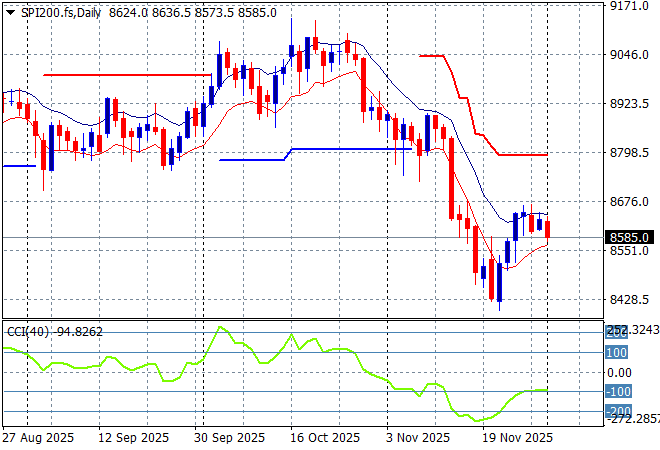This screenshot has width=660, height=450.
Task: Select the 9171.0 price axis label
Action: [x=629, y=6]
